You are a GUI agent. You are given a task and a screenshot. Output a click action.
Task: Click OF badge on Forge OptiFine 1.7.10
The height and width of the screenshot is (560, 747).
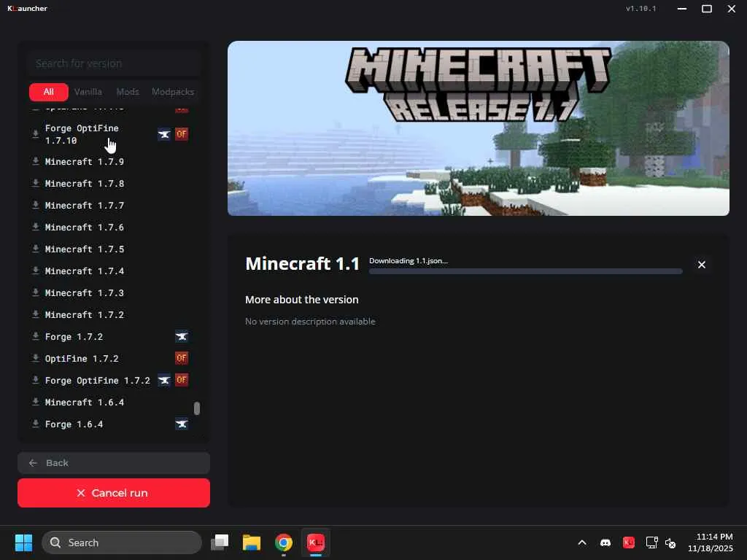pyautogui.click(x=182, y=134)
